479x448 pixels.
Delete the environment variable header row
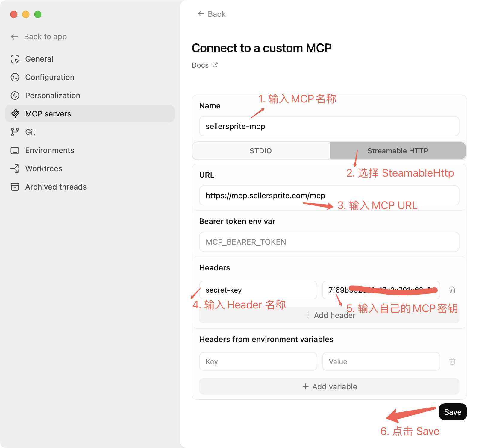tap(452, 361)
